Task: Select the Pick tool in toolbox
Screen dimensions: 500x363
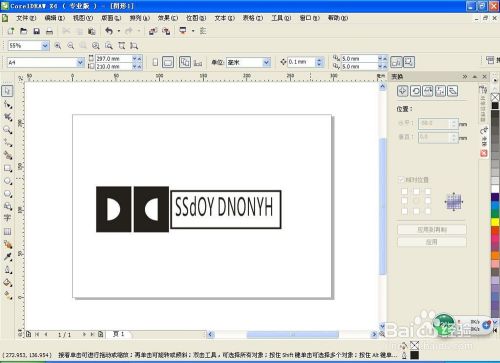Action: 8,91
